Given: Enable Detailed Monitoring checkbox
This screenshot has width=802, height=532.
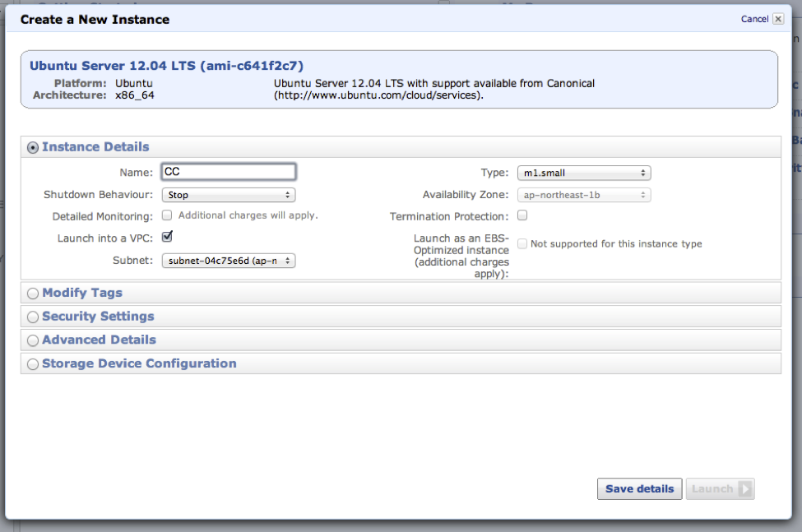Looking at the screenshot, I should point(167,215).
